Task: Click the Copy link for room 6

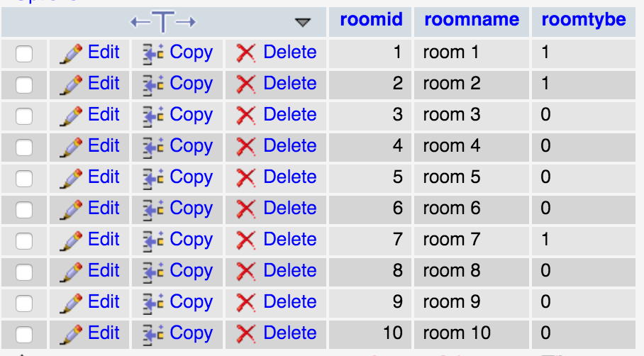Action: [191, 208]
